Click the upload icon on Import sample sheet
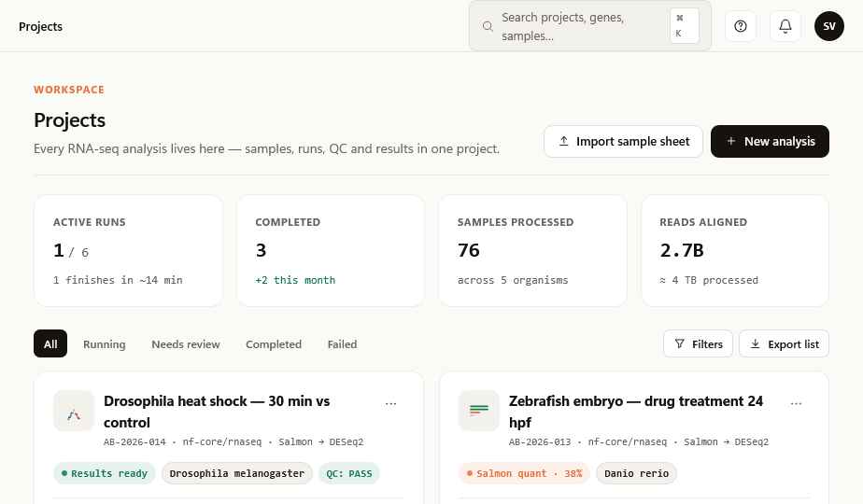 (x=563, y=141)
